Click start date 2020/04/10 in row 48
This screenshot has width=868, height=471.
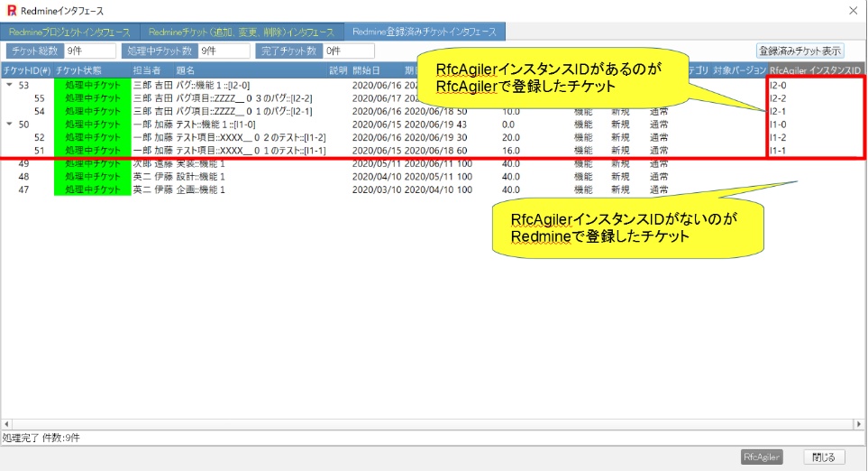tap(377, 176)
